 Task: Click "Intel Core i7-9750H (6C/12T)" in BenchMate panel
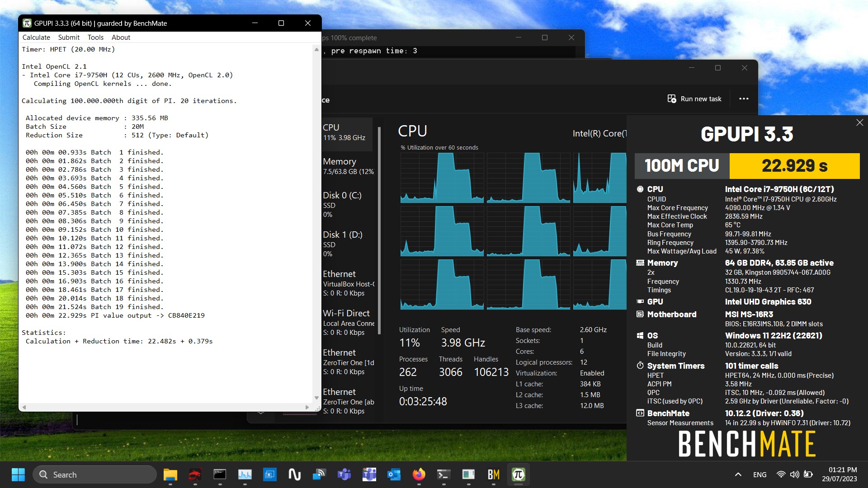779,189
